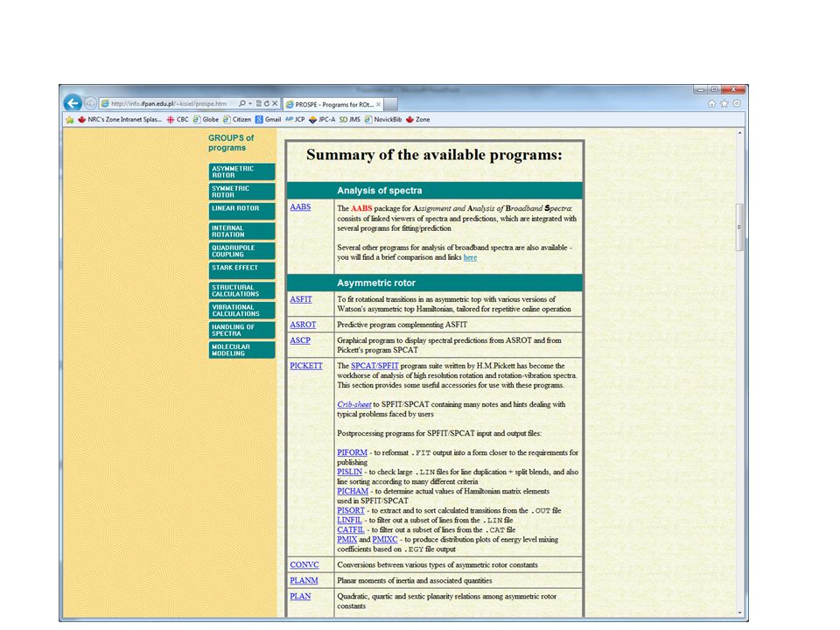This screenshot has width=840, height=630.
Task: Open the PLAN program link
Action: (x=300, y=596)
